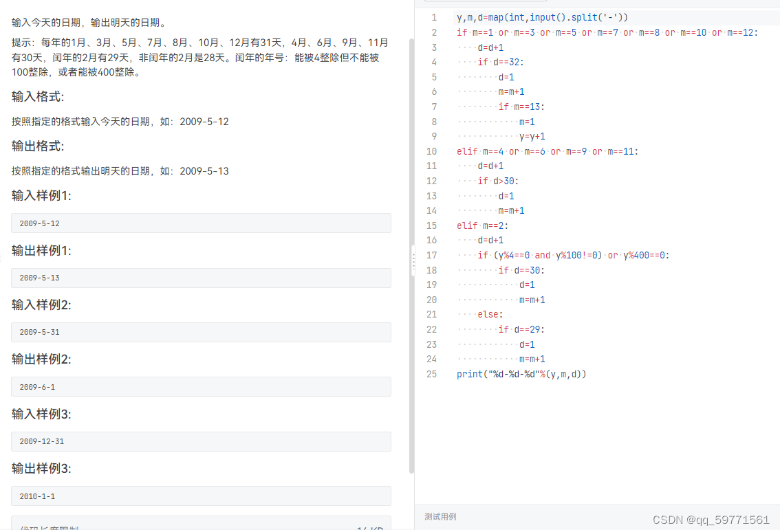
Task: Click the sample output field showing 2009-6-1
Action: 200,386
